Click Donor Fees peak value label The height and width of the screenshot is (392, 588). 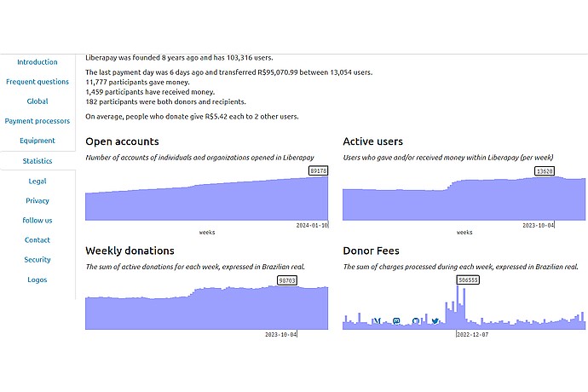click(x=468, y=280)
